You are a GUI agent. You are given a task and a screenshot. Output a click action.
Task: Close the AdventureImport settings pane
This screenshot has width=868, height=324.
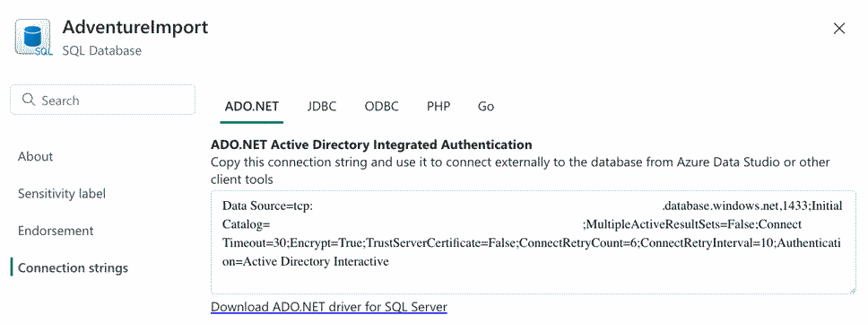[839, 29]
